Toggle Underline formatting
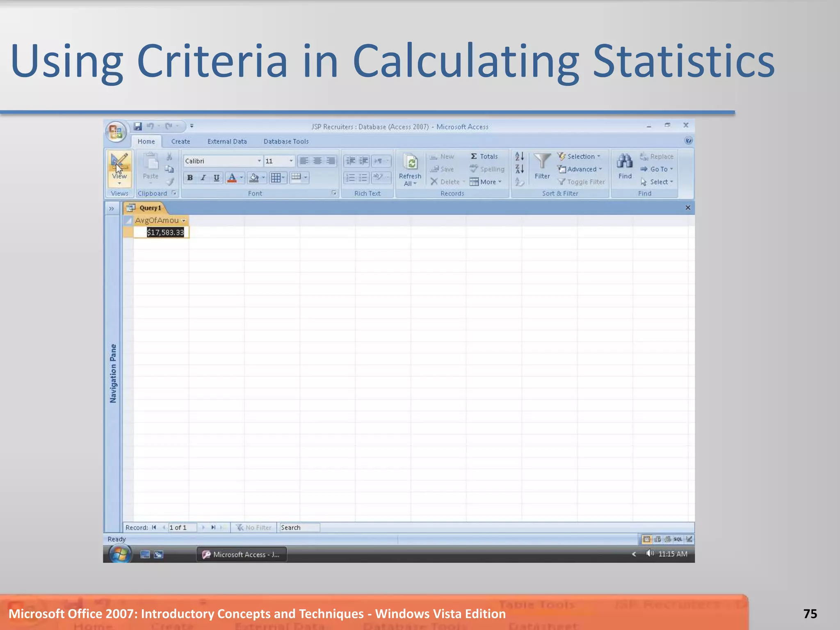The width and height of the screenshot is (840, 630). [x=217, y=178]
